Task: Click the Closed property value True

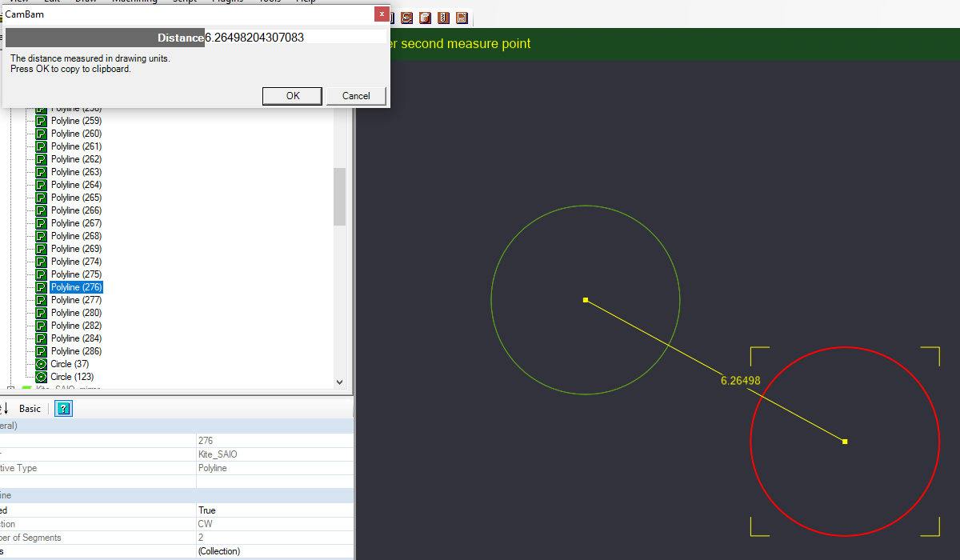Action: tap(274, 510)
